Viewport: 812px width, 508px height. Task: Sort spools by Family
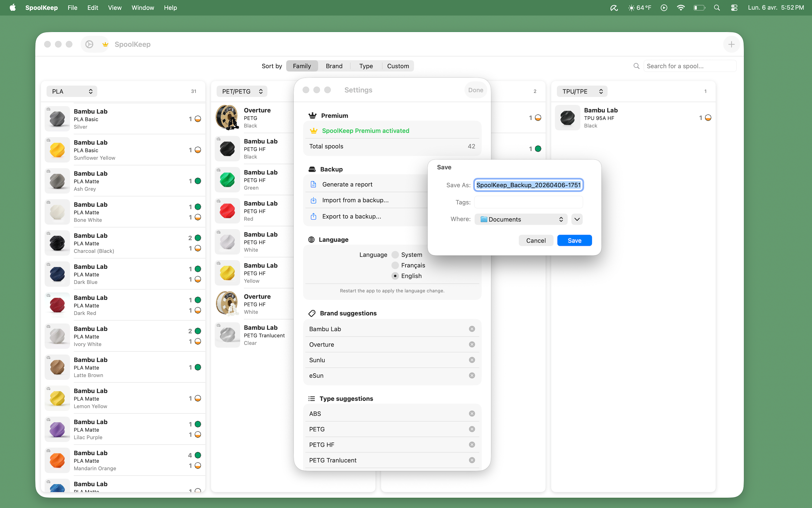(x=302, y=66)
